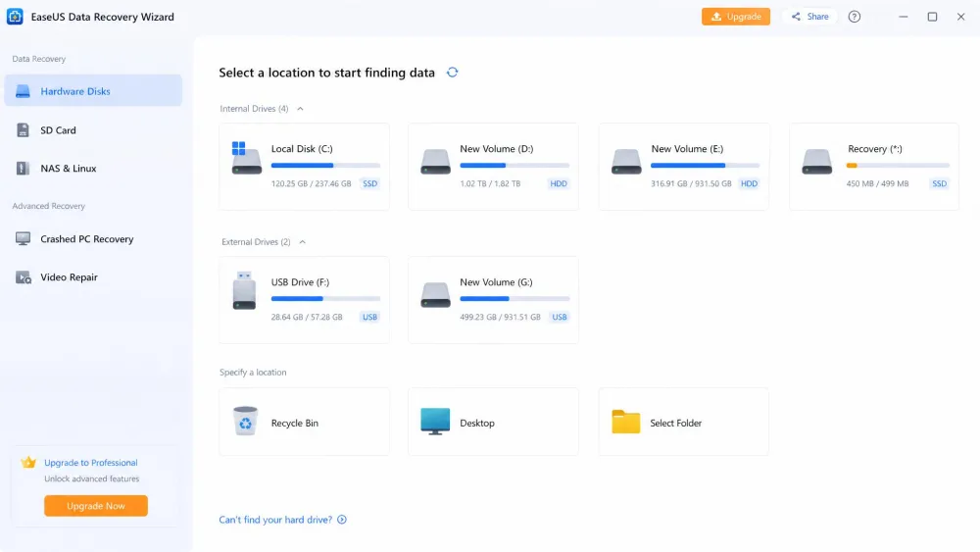This screenshot has height=552, width=980.
Task: Open the Hardware Disks section
Action: point(93,90)
